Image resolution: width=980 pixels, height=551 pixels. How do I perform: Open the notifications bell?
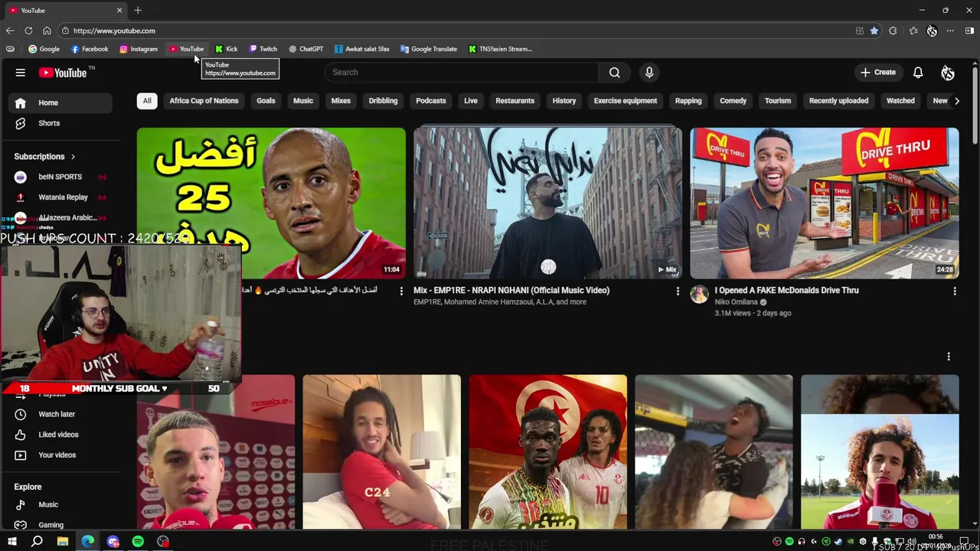917,72
